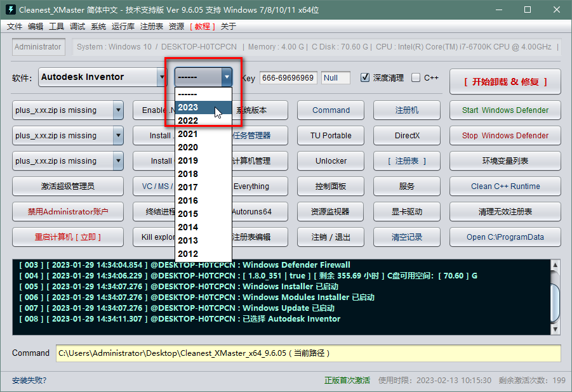Enable the C++ checkbox
Viewport: 572px width, 392px height.
pyautogui.click(x=415, y=77)
